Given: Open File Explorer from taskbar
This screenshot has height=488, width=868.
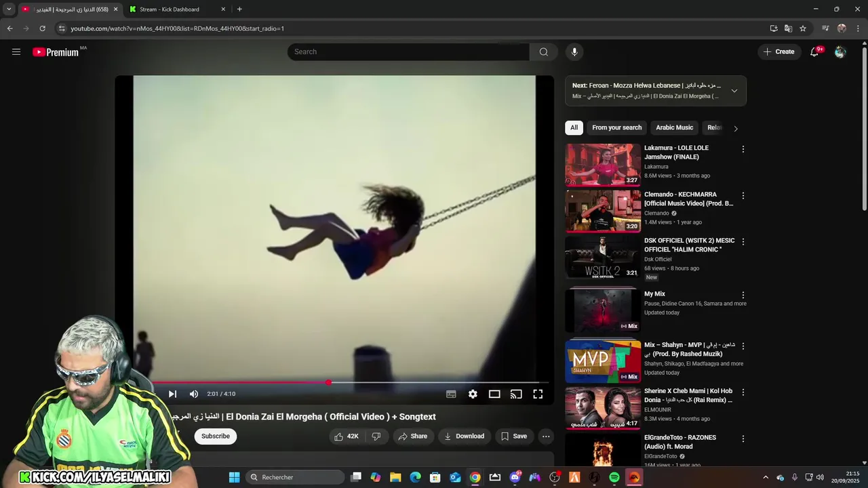Looking at the screenshot, I should [395, 477].
